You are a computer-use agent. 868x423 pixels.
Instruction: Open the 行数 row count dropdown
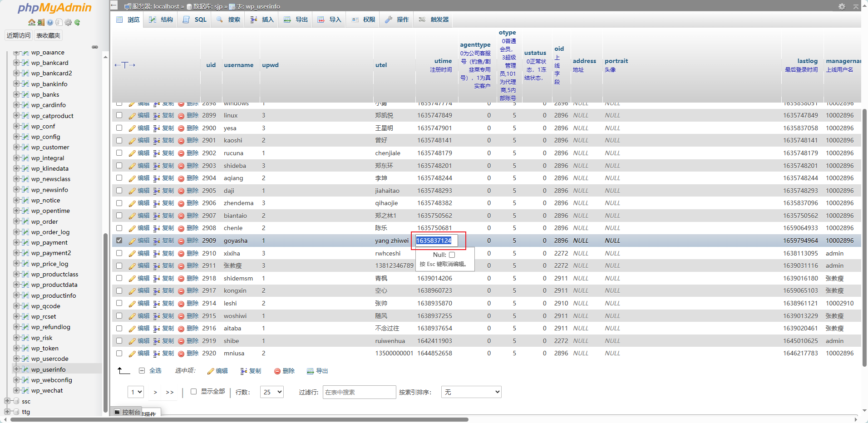(x=271, y=392)
